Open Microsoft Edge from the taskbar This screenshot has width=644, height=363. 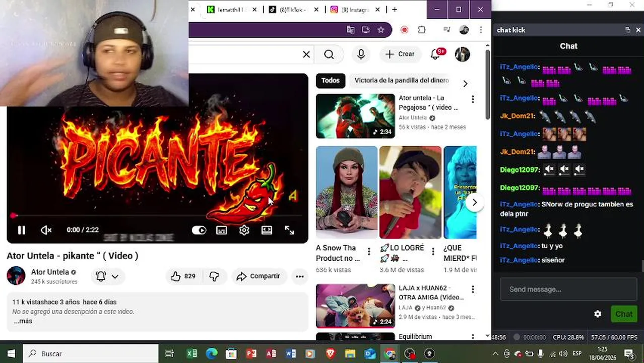click(x=212, y=353)
